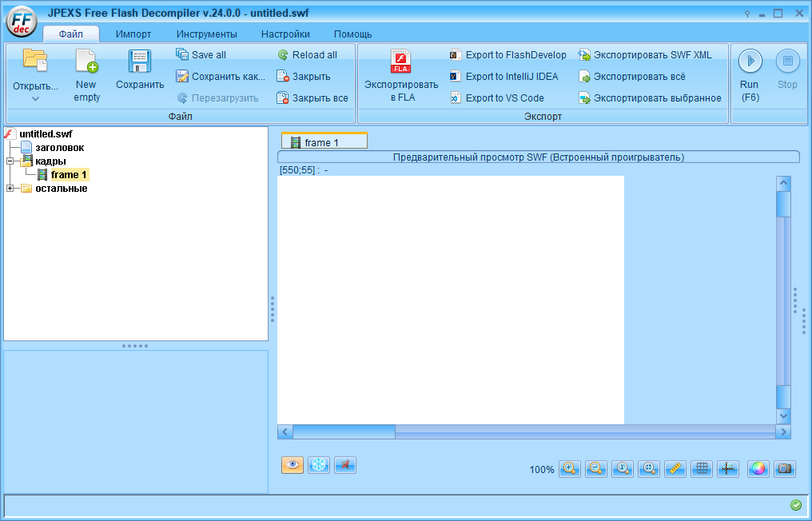The width and height of the screenshot is (812, 521).
Task: Click the crosshair guides icon
Action: (x=728, y=469)
